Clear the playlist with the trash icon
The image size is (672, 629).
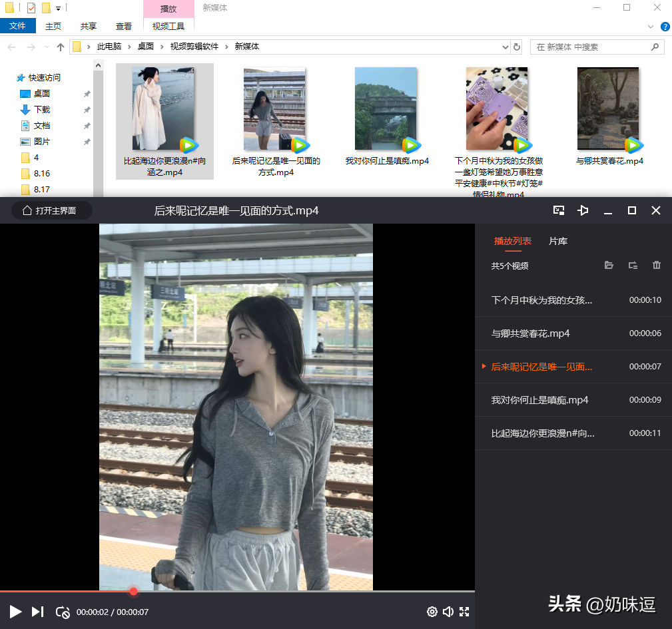pyautogui.click(x=657, y=265)
